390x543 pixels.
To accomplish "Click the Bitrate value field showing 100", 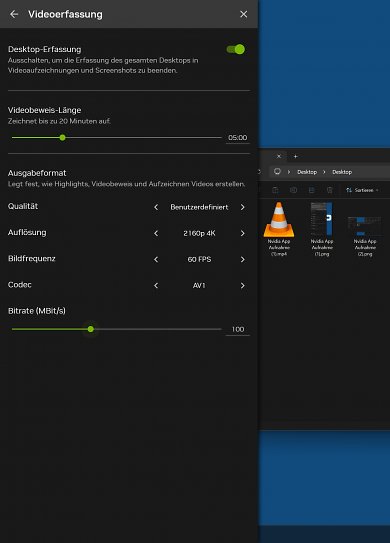I will coord(238,329).
